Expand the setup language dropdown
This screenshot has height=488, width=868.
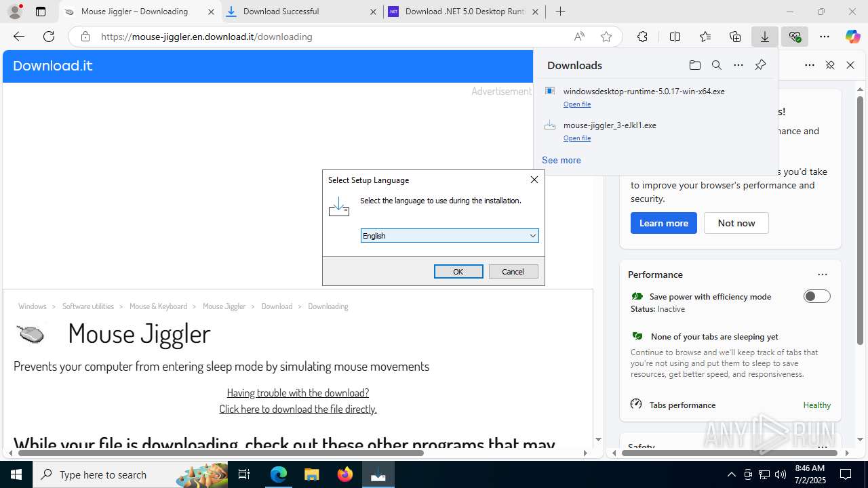coord(532,236)
